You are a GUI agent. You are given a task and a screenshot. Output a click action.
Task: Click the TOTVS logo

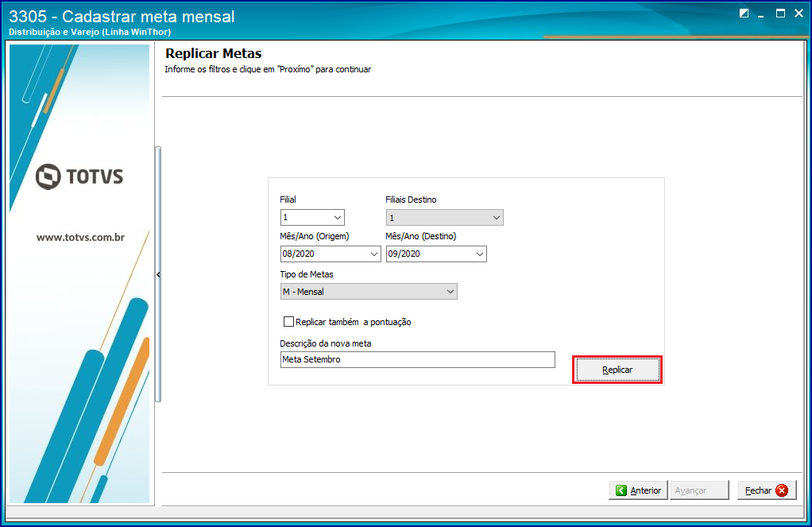(79, 176)
